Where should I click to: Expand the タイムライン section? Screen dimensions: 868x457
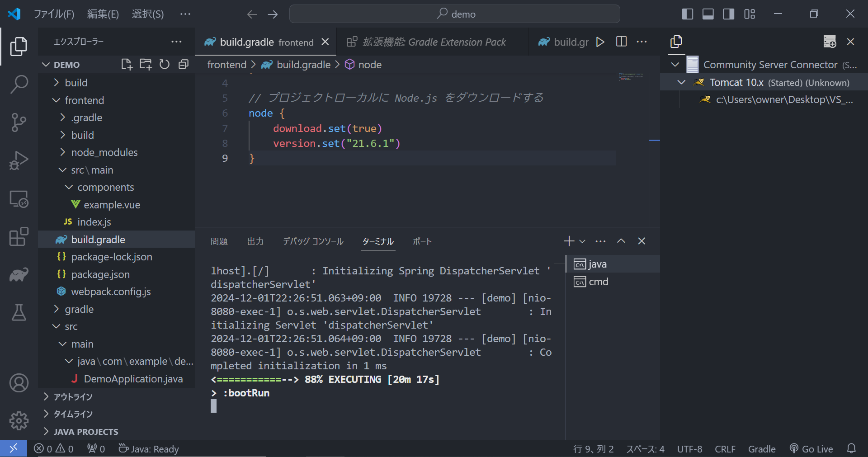116,414
